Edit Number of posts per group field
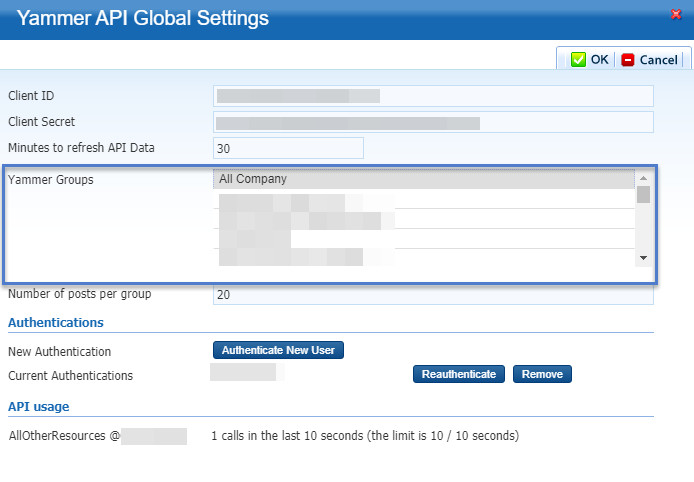The image size is (694, 482). pyautogui.click(x=433, y=295)
